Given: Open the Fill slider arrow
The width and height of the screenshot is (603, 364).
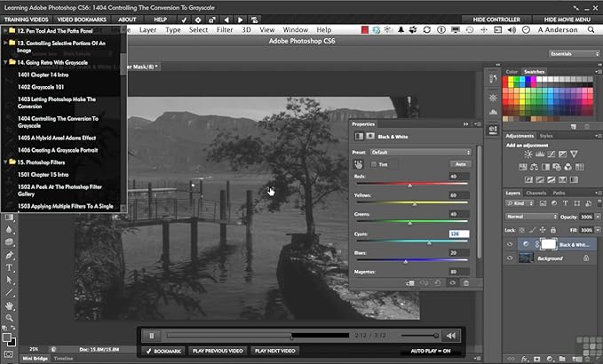Looking at the screenshot, I should point(598,230).
